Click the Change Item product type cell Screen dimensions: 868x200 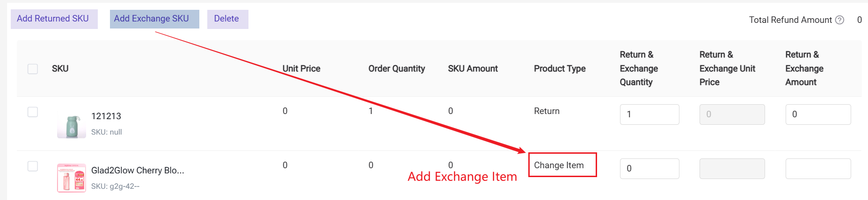pos(559,165)
